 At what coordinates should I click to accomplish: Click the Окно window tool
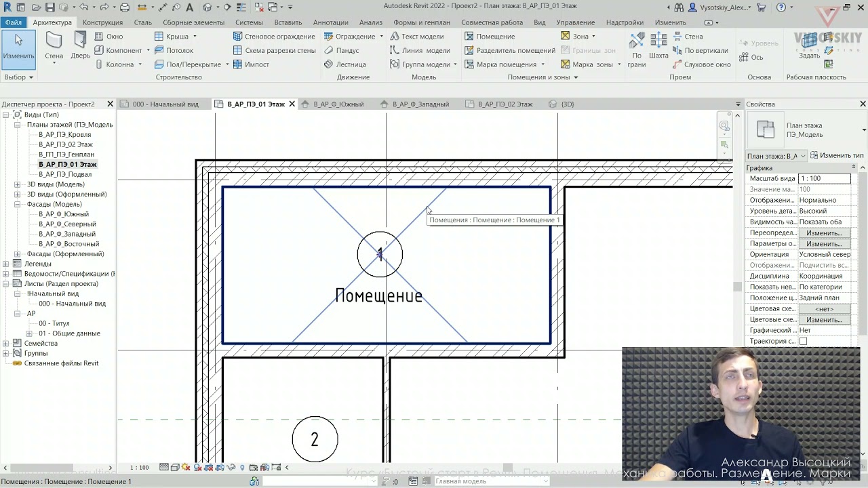(108, 36)
